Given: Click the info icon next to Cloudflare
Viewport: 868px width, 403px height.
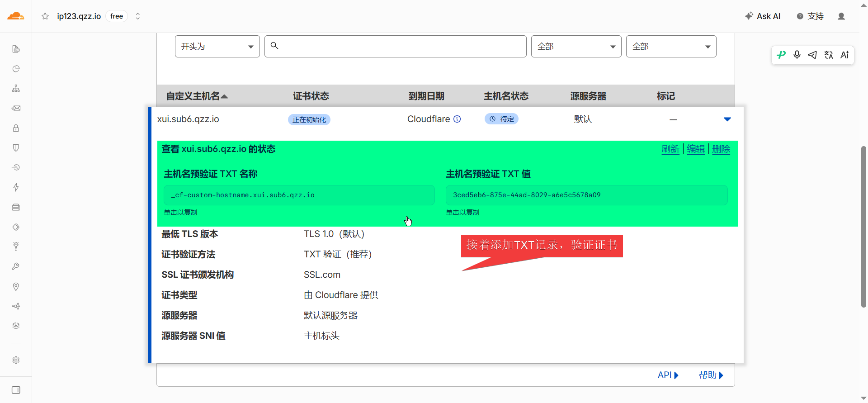Looking at the screenshot, I should click(x=457, y=119).
